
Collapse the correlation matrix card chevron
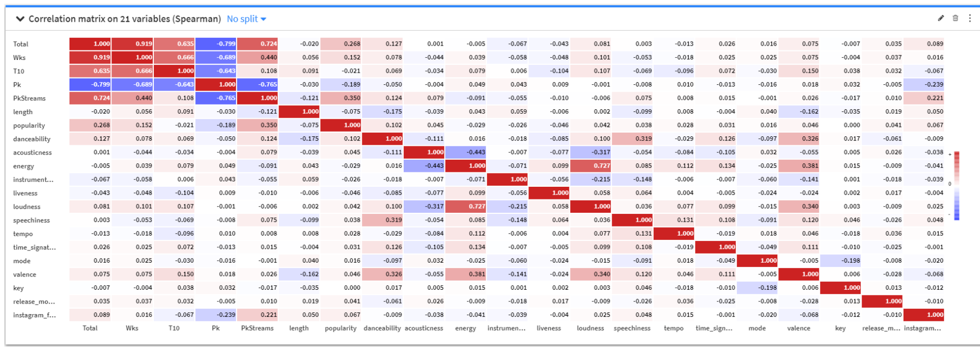[x=20, y=19]
